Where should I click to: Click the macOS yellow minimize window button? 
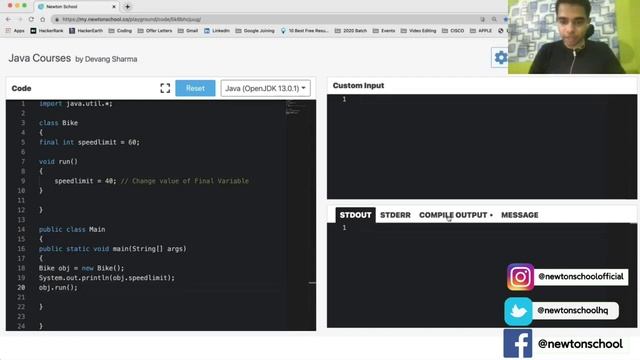(18, 6)
